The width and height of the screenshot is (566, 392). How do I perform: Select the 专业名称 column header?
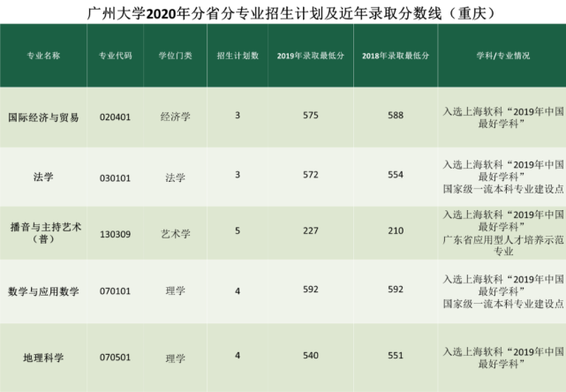(x=43, y=56)
